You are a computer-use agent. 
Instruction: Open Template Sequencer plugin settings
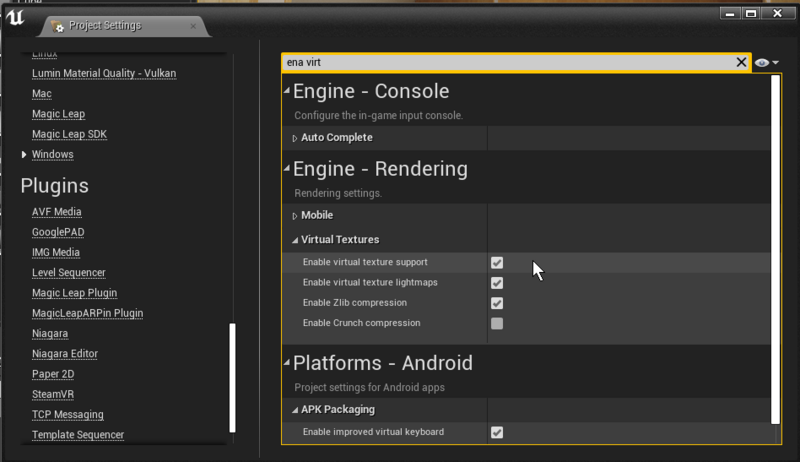[78, 434]
